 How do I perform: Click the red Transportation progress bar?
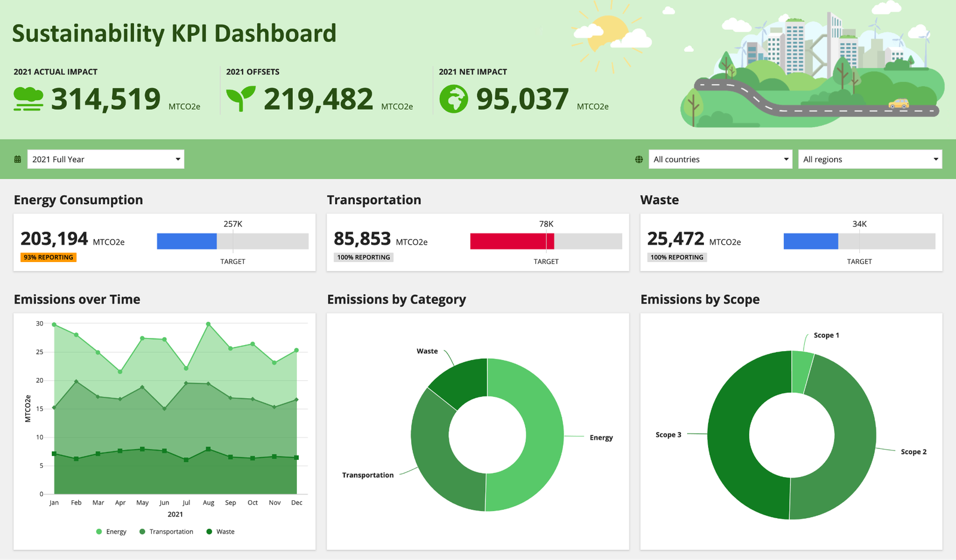(511, 241)
